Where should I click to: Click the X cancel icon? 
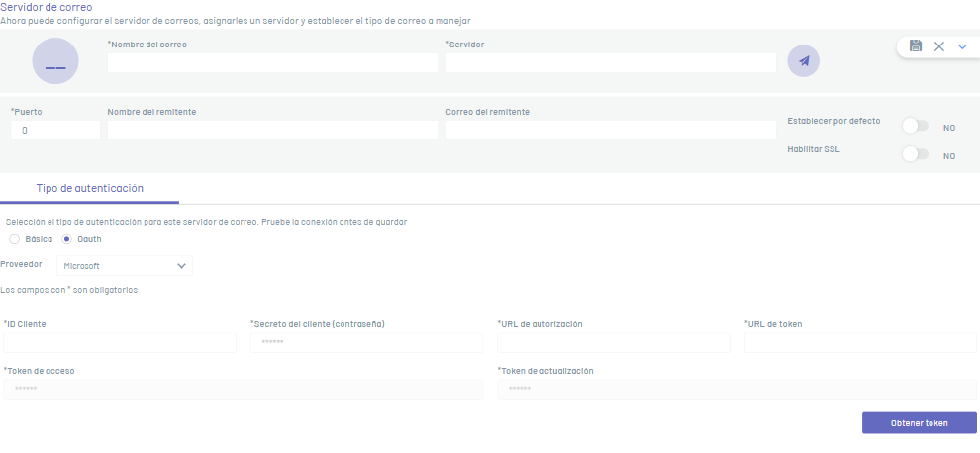tap(938, 46)
